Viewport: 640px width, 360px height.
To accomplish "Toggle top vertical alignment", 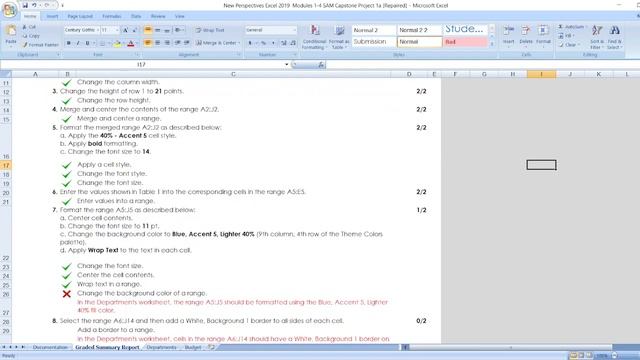I will (148, 30).
